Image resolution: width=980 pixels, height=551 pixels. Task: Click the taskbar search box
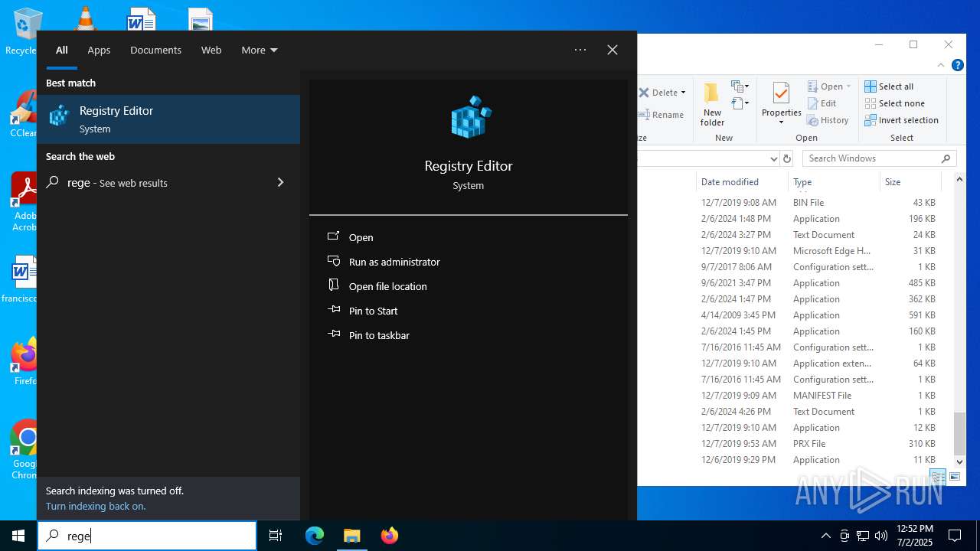coord(147,536)
